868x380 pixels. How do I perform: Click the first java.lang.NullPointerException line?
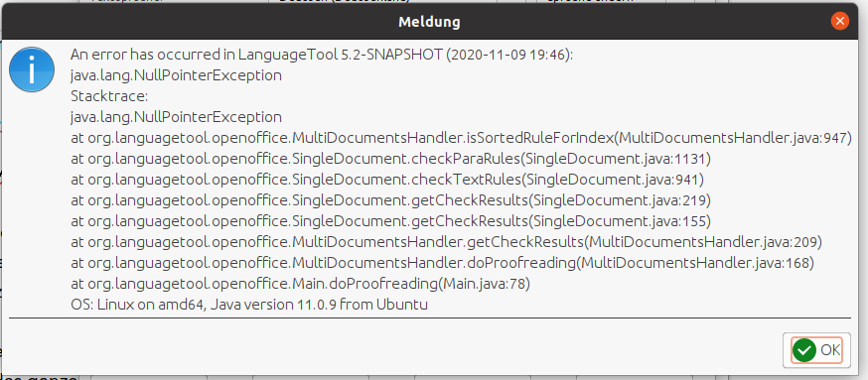(176, 75)
